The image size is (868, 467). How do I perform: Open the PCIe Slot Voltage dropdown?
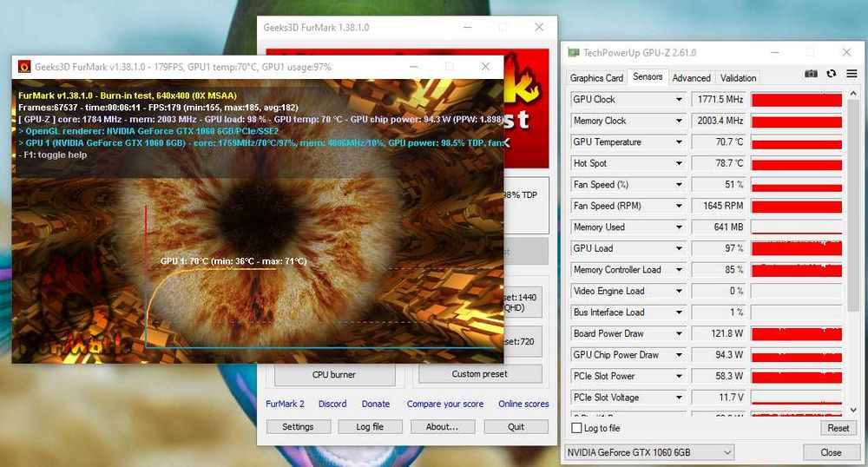point(679,398)
